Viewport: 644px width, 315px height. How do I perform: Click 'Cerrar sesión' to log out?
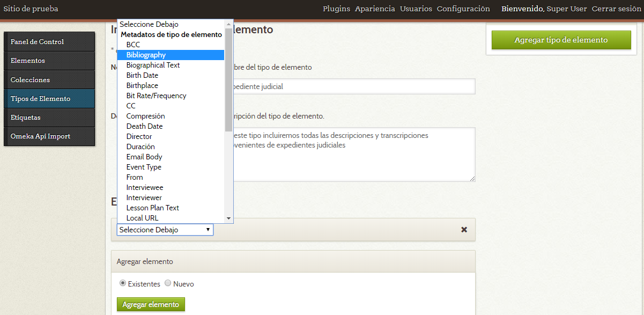pyautogui.click(x=616, y=9)
